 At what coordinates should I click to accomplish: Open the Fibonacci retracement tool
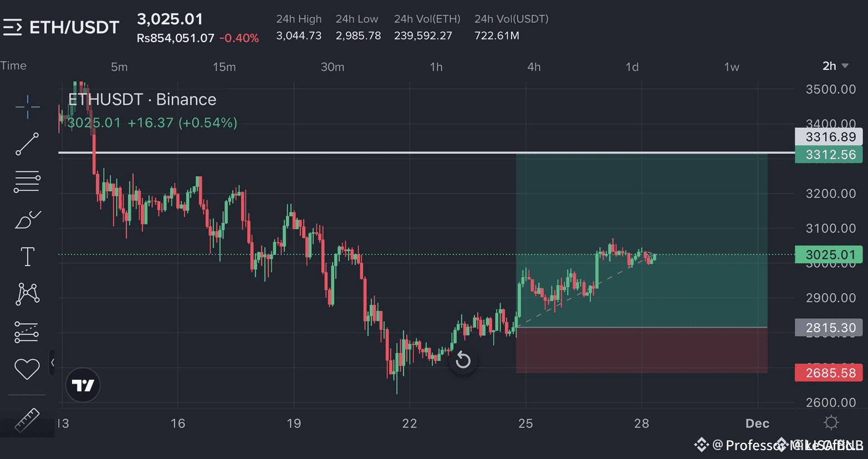[x=27, y=181]
